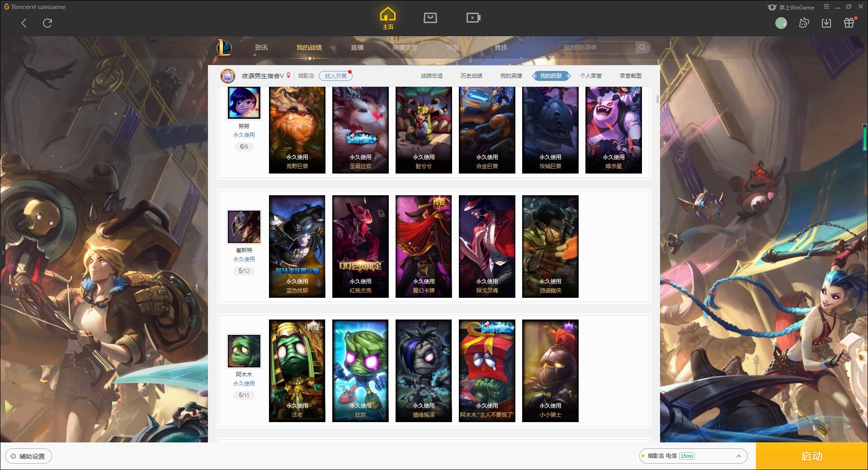868x470 pixels.
Task: Open the download manager icon
Action: click(826, 23)
